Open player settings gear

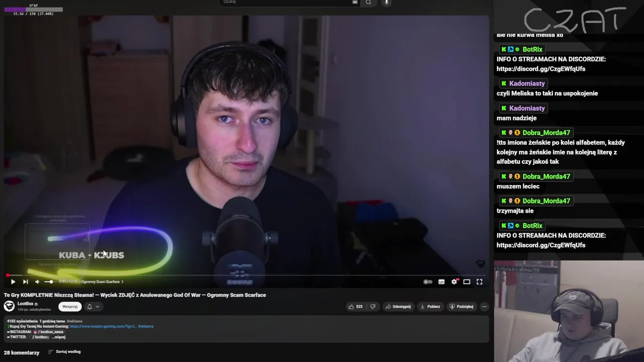tap(454, 282)
